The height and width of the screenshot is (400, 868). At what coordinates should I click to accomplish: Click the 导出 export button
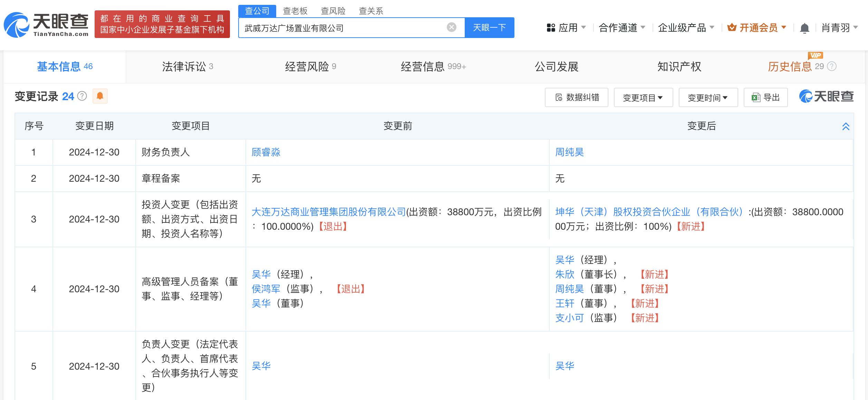click(x=766, y=97)
